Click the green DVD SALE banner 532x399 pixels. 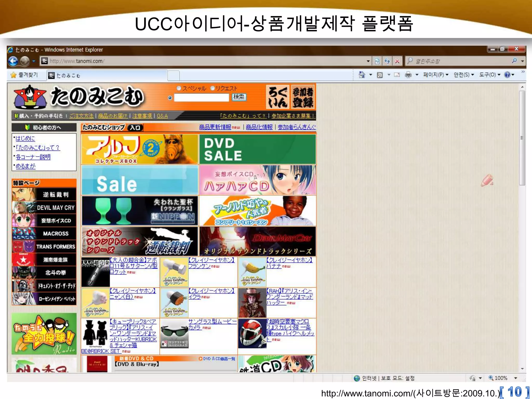(258, 149)
